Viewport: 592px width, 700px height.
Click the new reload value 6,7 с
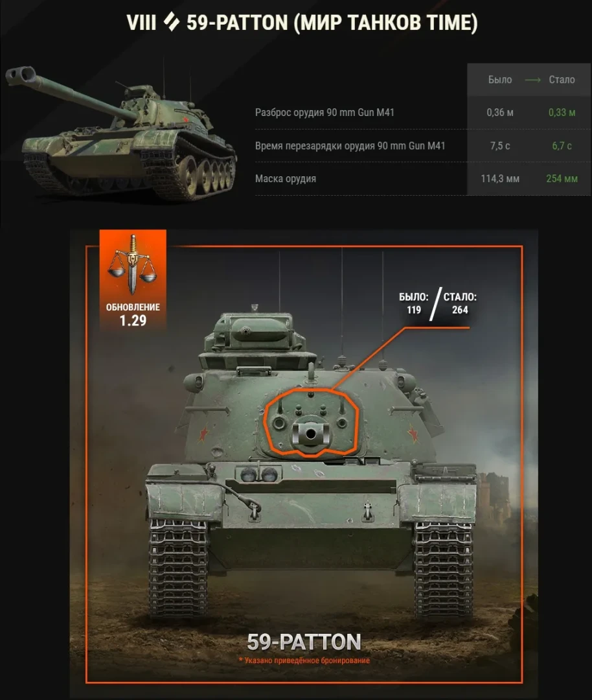(x=562, y=146)
